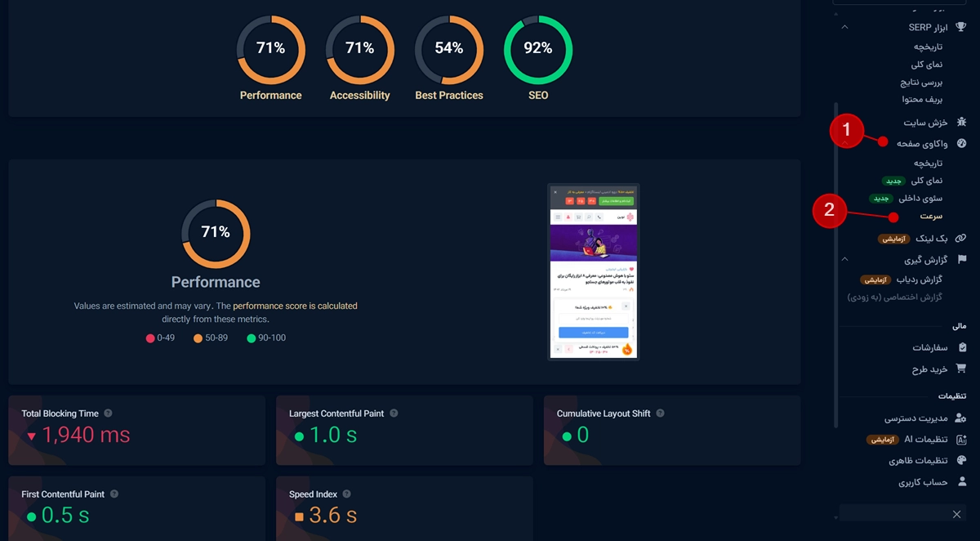The height and width of the screenshot is (541, 980).
Task: Click help icon beside Largest Contentful Paint
Action: (394, 414)
